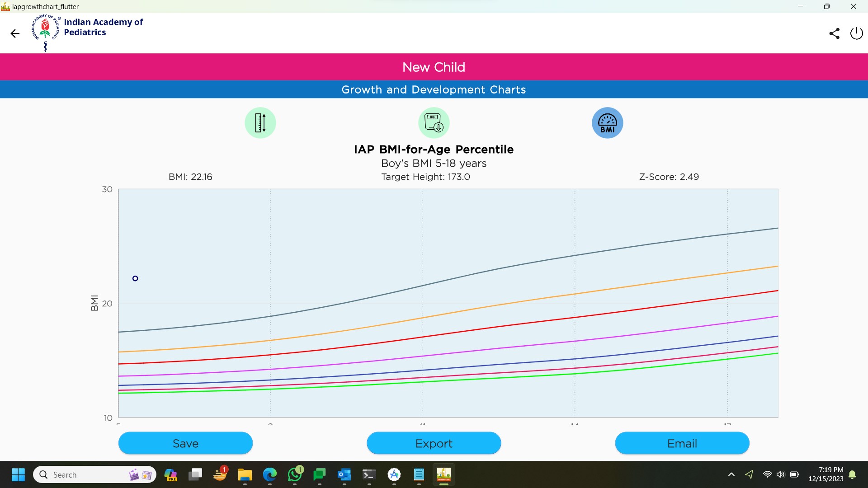Open notifications bell in tray

852,474
